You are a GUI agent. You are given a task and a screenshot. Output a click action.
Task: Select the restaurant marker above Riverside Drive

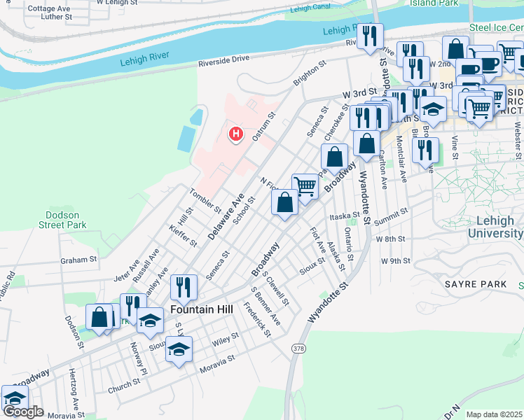(x=368, y=36)
